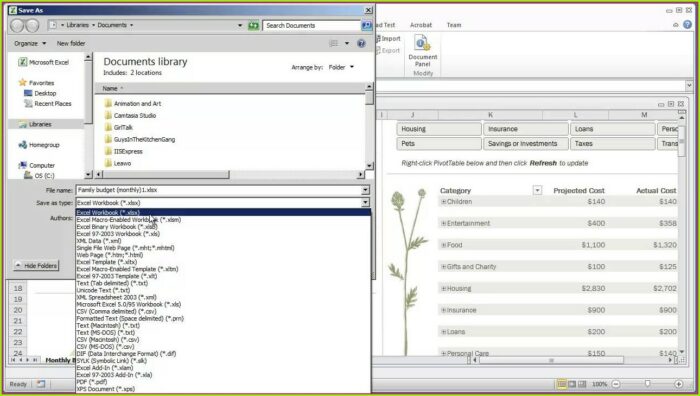
Task: Open the File name history dropdown arrow
Action: (365, 190)
